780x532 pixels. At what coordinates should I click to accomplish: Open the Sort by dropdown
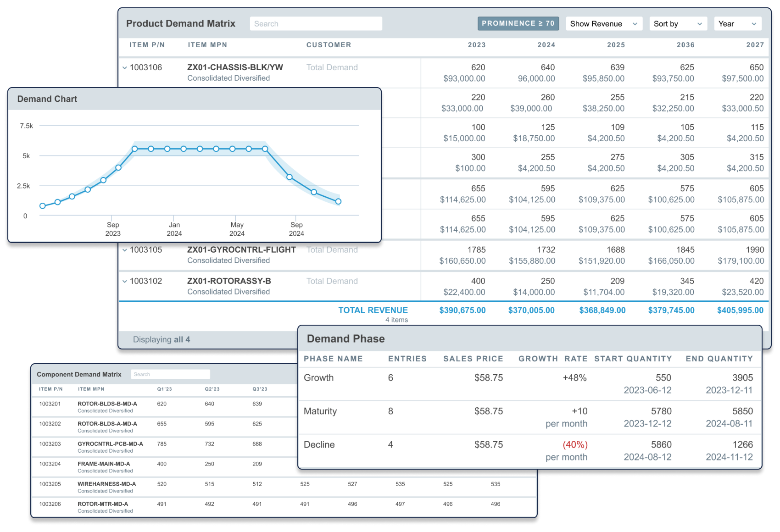pyautogui.click(x=678, y=24)
